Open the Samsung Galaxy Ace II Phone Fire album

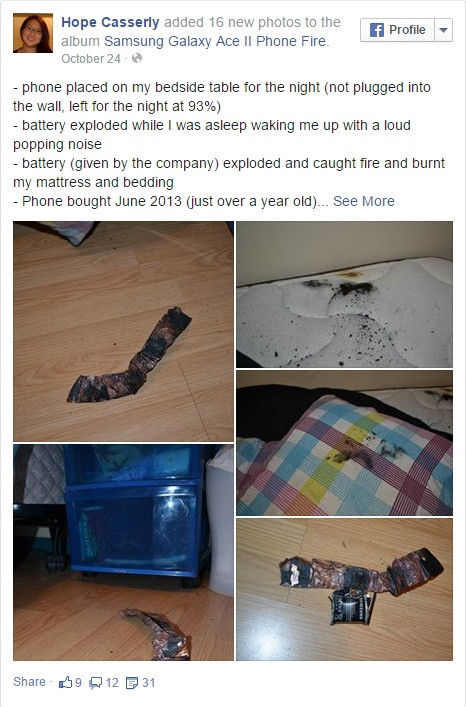point(217,41)
